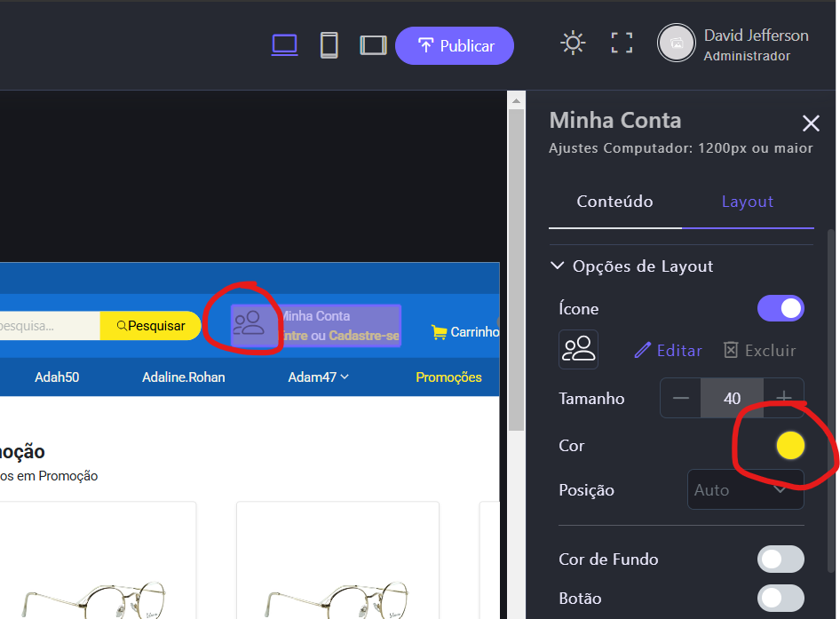Enable the Botão toggle
840x619 pixels.
pyautogui.click(x=781, y=598)
